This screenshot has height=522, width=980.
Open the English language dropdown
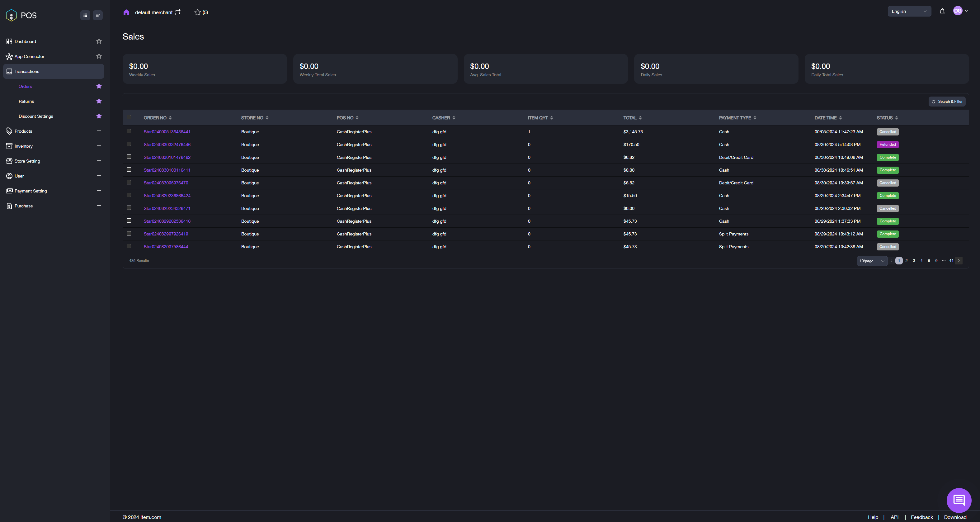click(x=909, y=12)
